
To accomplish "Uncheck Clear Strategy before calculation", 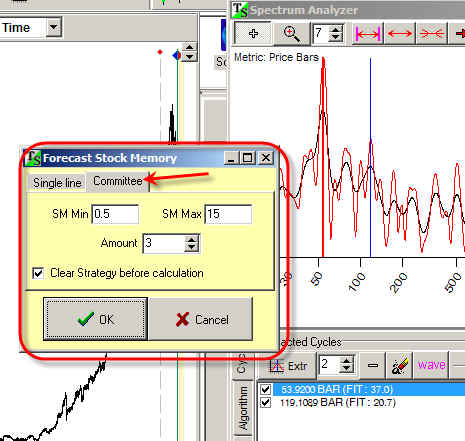I will click(x=38, y=273).
